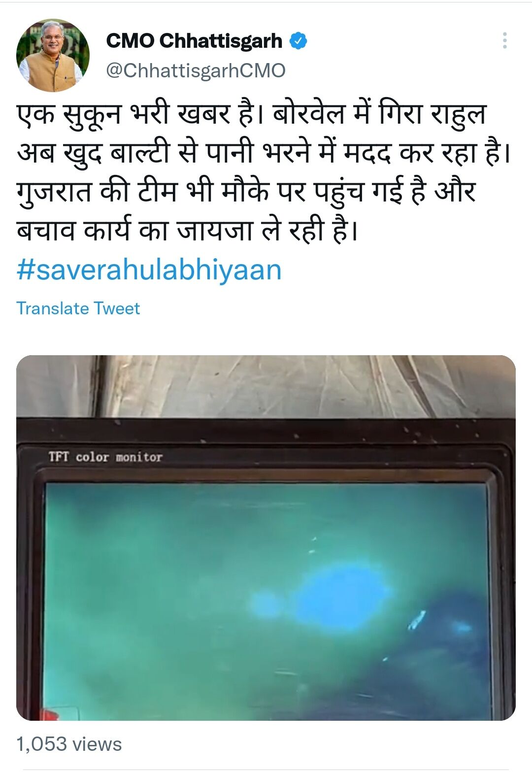The image size is (532, 772).
Task: Click Translate Tweet
Action: [78, 308]
